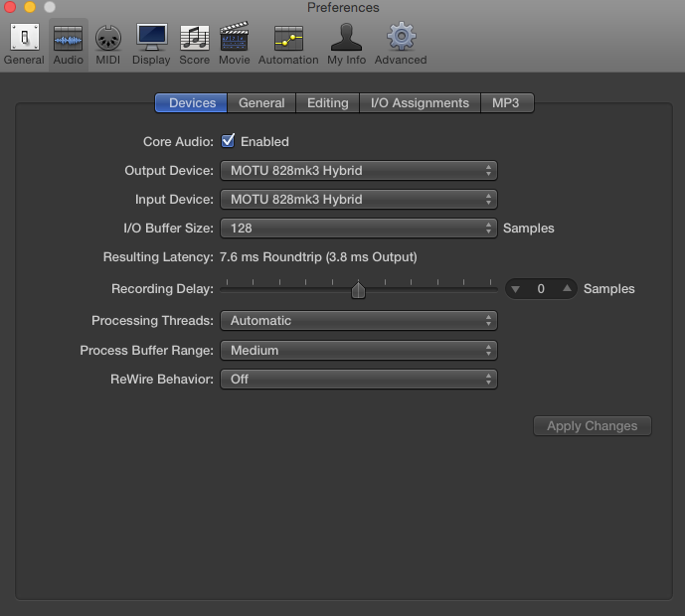The image size is (685, 616).
Task: Open the Processing Threads dropdown
Action: pyautogui.click(x=358, y=321)
